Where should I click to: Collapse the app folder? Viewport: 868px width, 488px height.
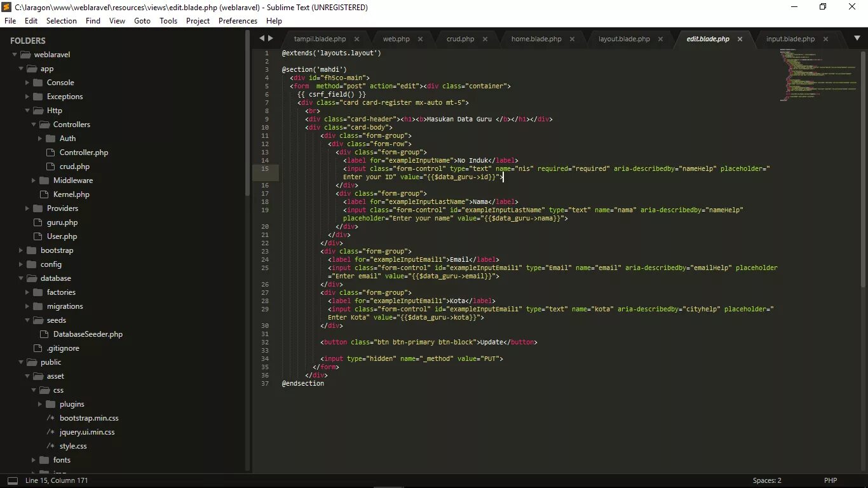(x=21, y=69)
